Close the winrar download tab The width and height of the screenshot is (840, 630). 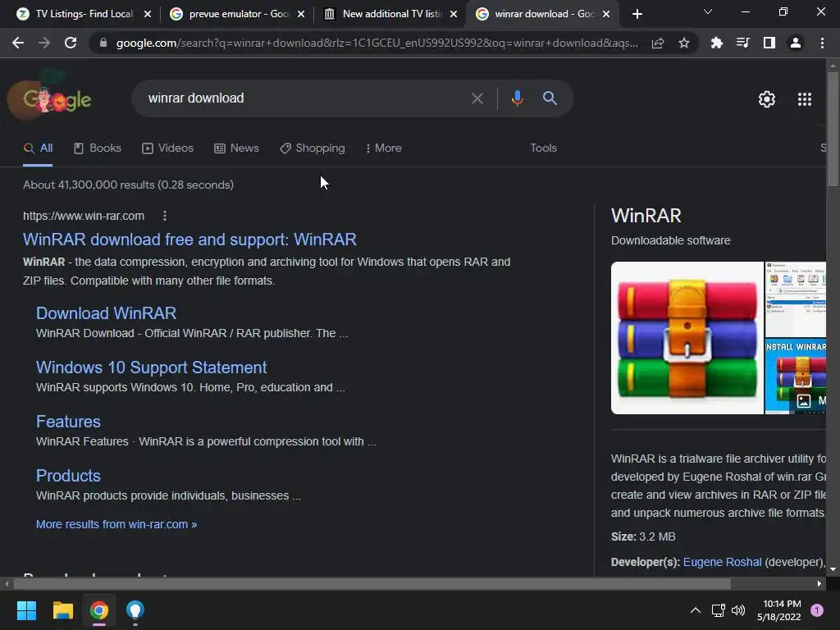(606, 14)
